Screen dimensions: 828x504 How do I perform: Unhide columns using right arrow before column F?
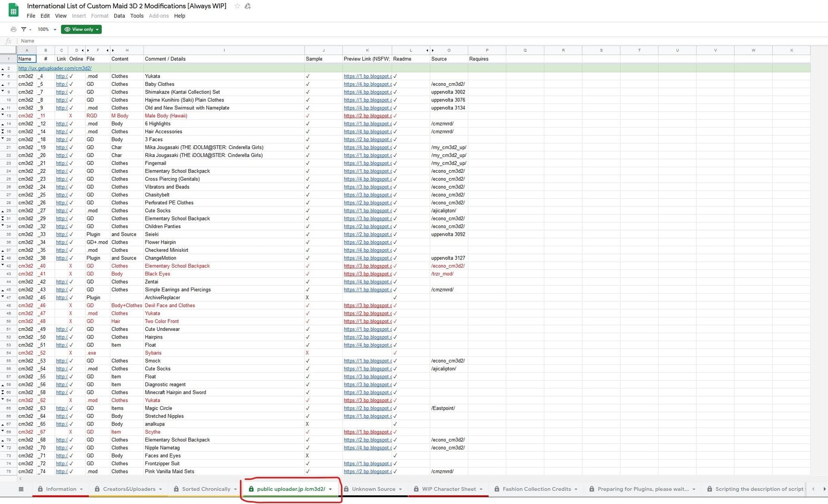pyautogui.click(x=88, y=50)
